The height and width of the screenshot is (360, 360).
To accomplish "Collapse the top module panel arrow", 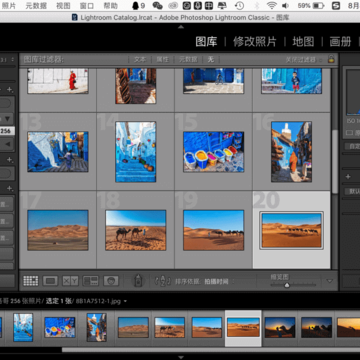I will [181, 27].
